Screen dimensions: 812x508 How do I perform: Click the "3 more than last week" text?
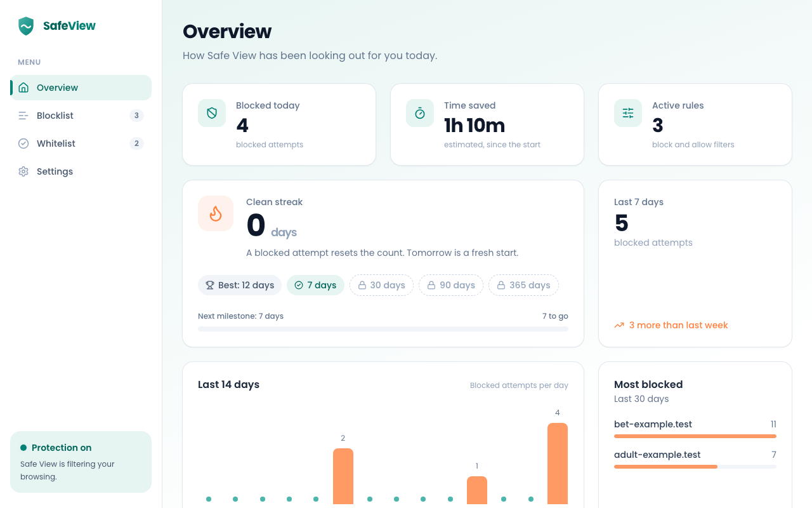[x=679, y=325]
